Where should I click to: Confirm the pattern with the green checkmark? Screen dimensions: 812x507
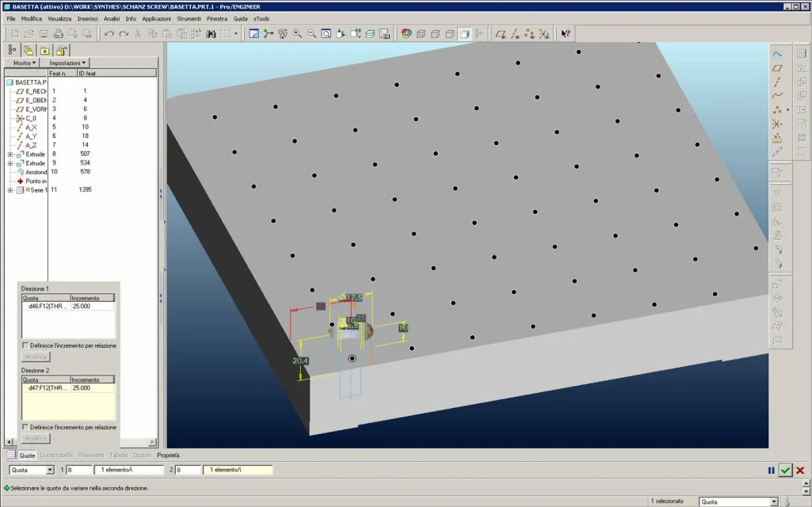point(786,471)
